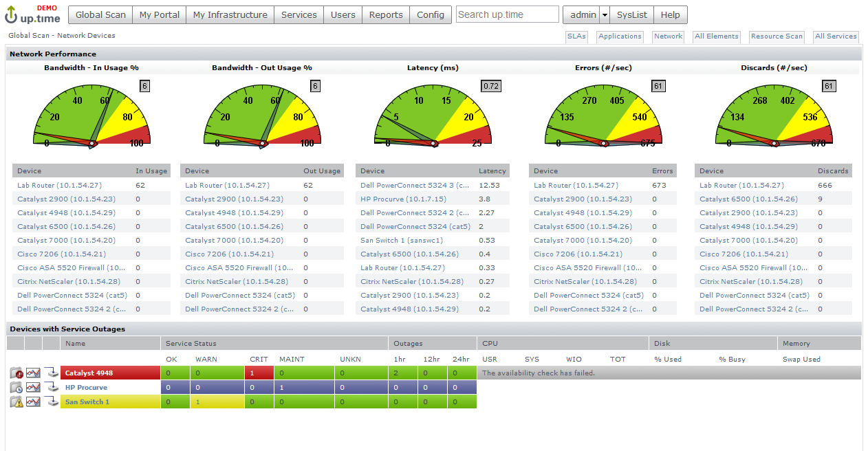Click Catalyst 4948 red CRIT count cell
The width and height of the screenshot is (868, 451).
click(259, 373)
